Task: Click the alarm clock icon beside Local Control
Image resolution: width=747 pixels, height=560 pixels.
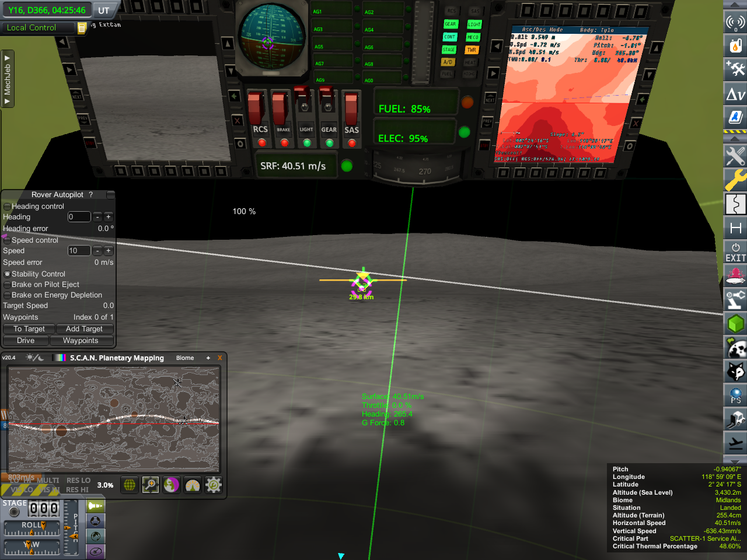Action: coord(82,27)
